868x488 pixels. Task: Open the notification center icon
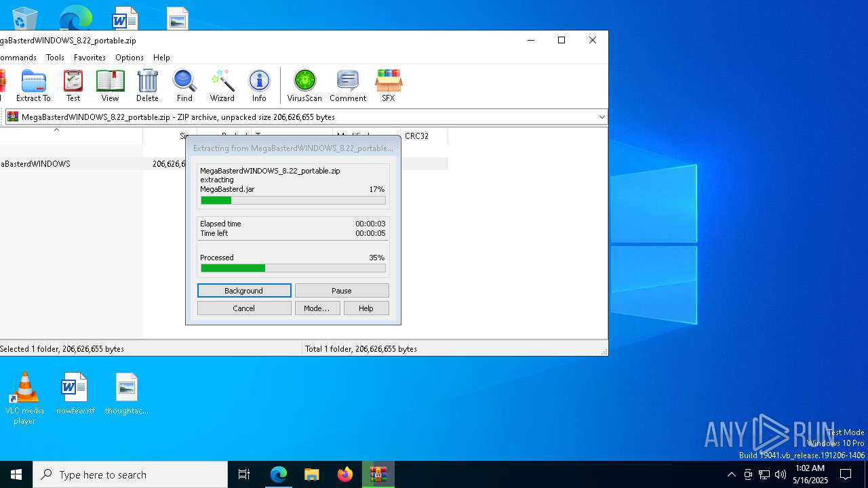click(846, 474)
